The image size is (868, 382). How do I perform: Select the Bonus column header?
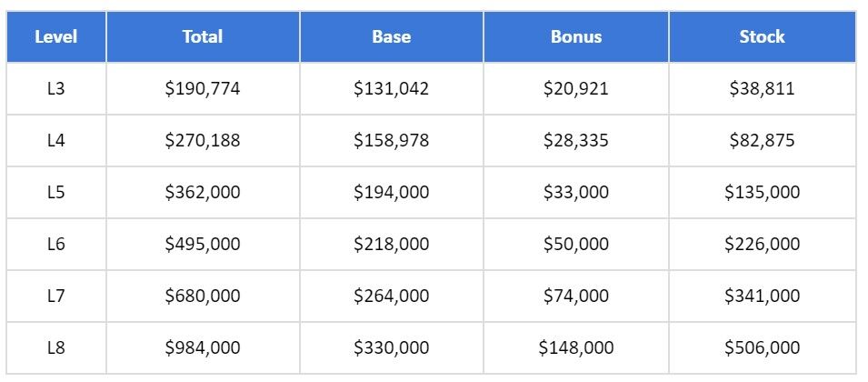point(576,37)
